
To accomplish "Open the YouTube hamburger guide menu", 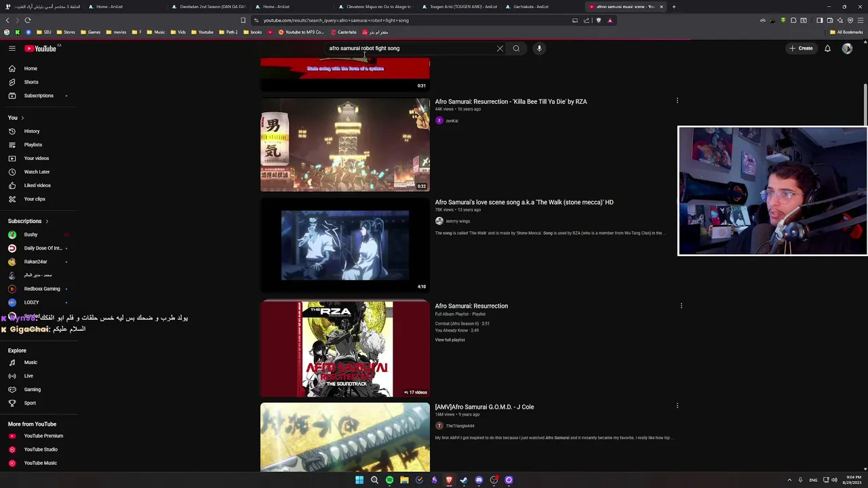I will click(x=12, y=48).
